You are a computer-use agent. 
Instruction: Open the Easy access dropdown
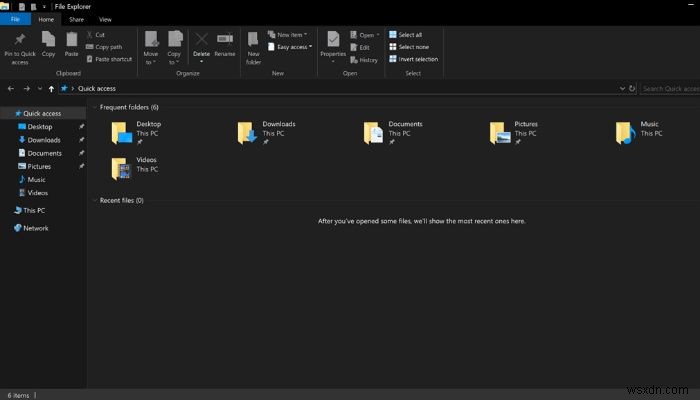291,46
